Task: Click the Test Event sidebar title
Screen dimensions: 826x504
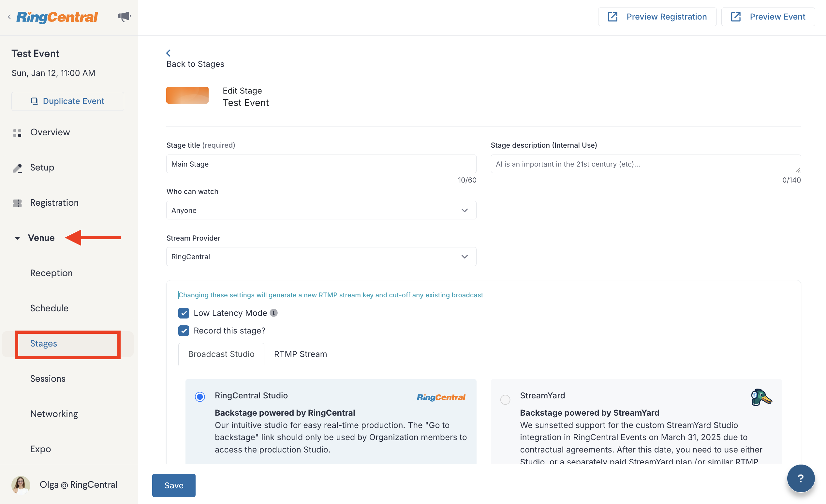Action: tap(36, 54)
